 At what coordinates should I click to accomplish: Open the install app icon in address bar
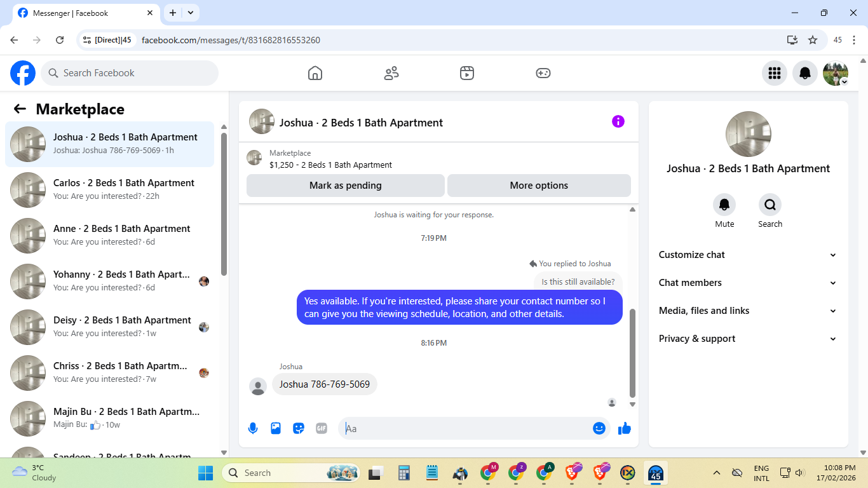click(x=792, y=40)
